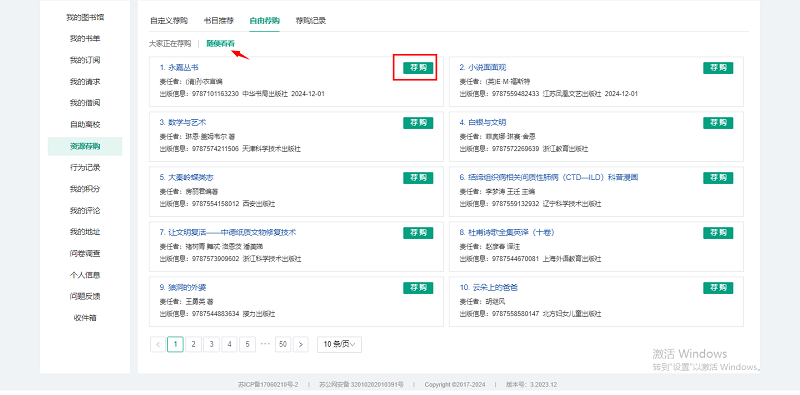Select the 随便看看 sub-tab
Screen dimensions: 800x395
pos(220,44)
